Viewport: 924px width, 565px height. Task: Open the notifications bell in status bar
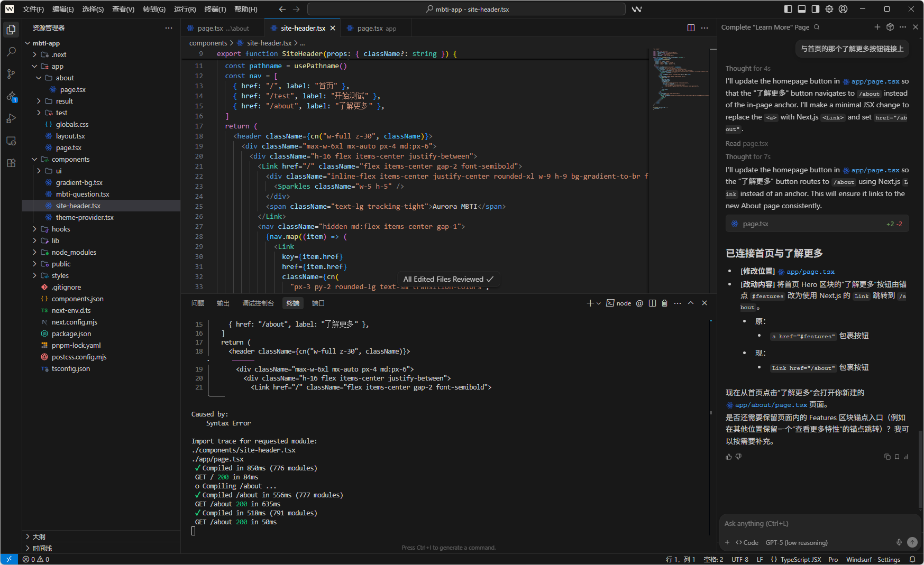point(912,559)
